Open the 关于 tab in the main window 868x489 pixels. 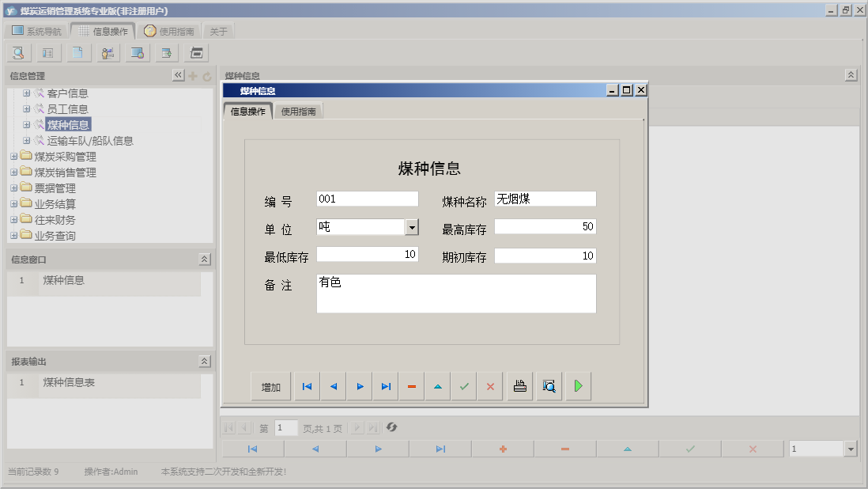tap(218, 30)
